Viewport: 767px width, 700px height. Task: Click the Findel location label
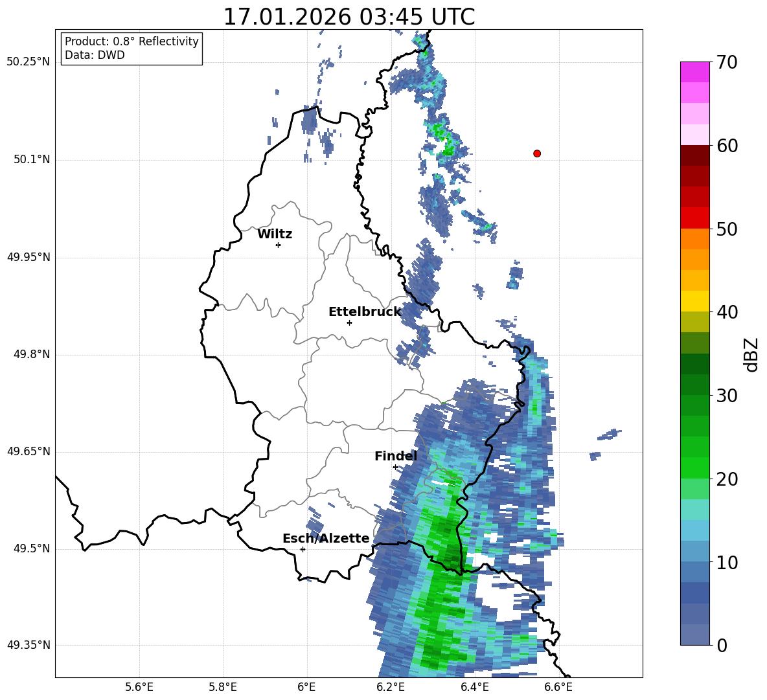click(x=395, y=456)
